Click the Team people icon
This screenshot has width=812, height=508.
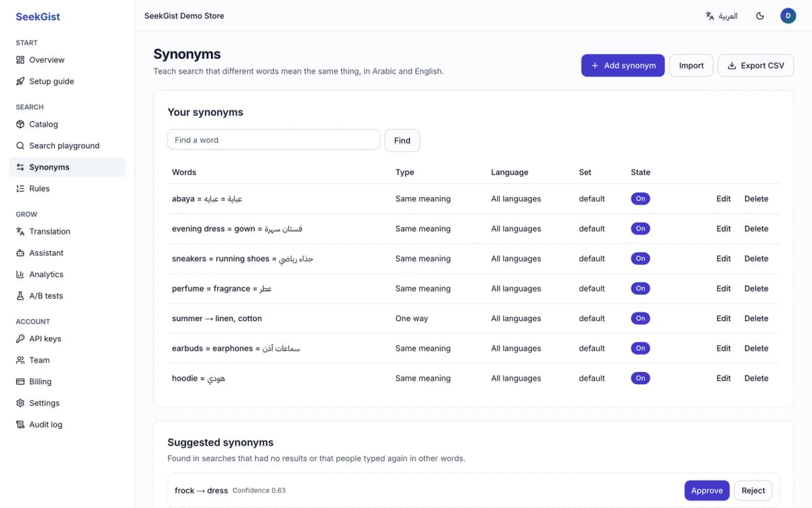pyautogui.click(x=20, y=360)
